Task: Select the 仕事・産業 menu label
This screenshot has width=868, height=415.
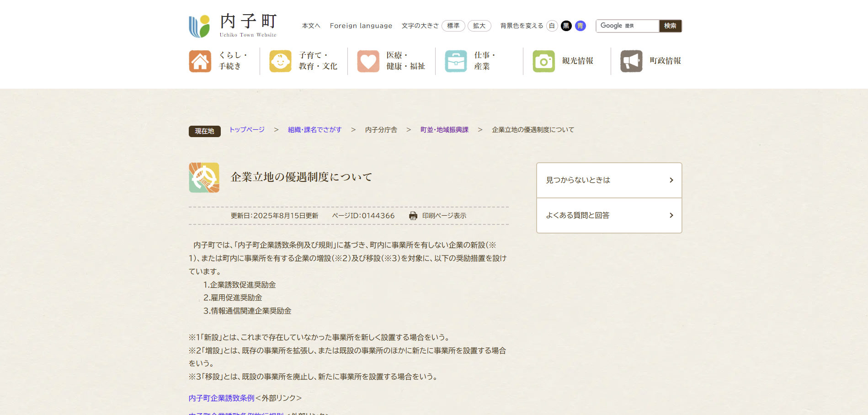Action: tap(485, 61)
